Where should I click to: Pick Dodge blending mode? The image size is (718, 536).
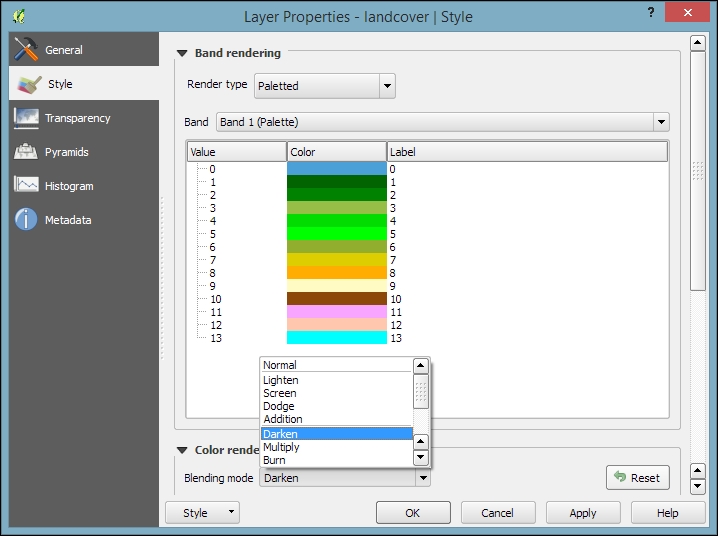(337, 406)
